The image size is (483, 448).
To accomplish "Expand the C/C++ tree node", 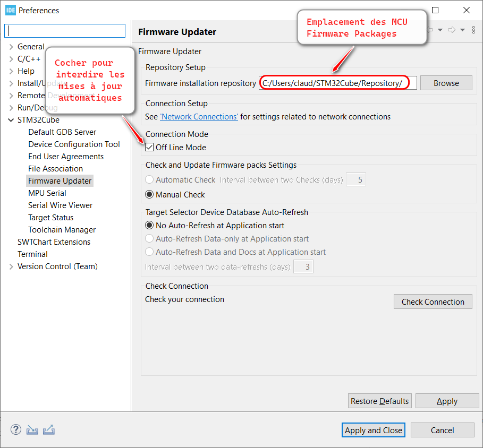I will (11, 59).
